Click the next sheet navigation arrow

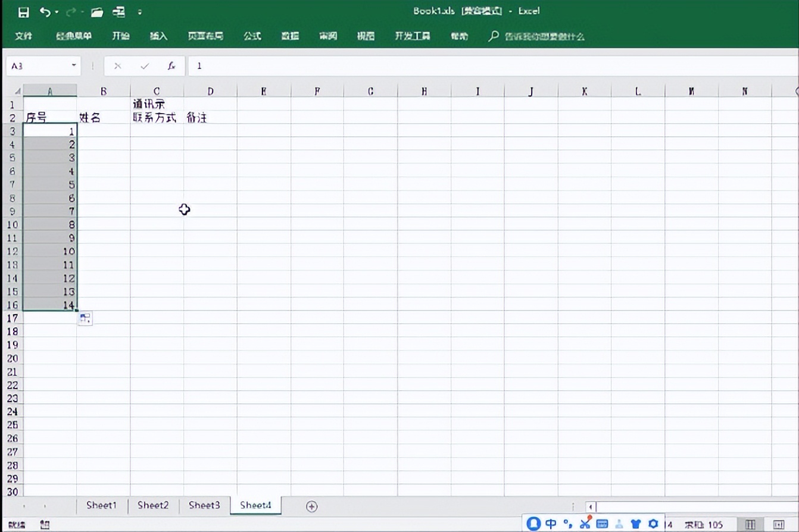45,506
